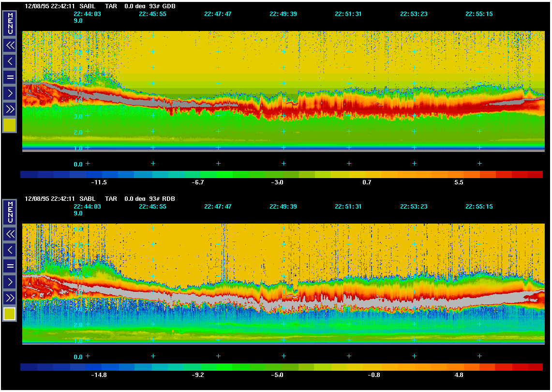
Task: Select the yellow square in the lower panel sidebar
Action: pyautogui.click(x=10, y=314)
